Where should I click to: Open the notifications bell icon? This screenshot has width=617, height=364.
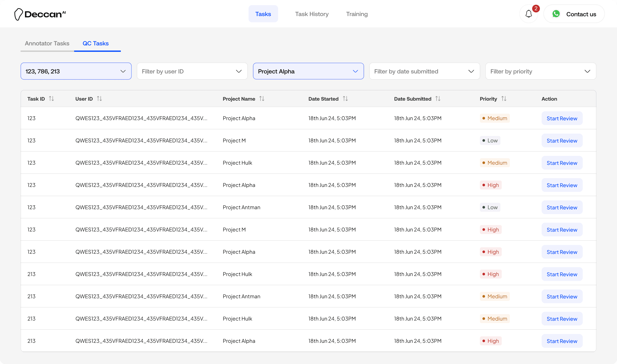pos(528,14)
